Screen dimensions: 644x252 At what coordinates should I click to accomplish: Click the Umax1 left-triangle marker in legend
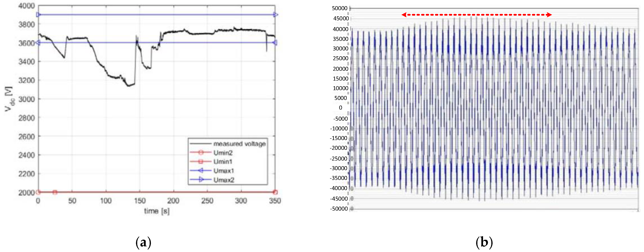pos(201,171)
